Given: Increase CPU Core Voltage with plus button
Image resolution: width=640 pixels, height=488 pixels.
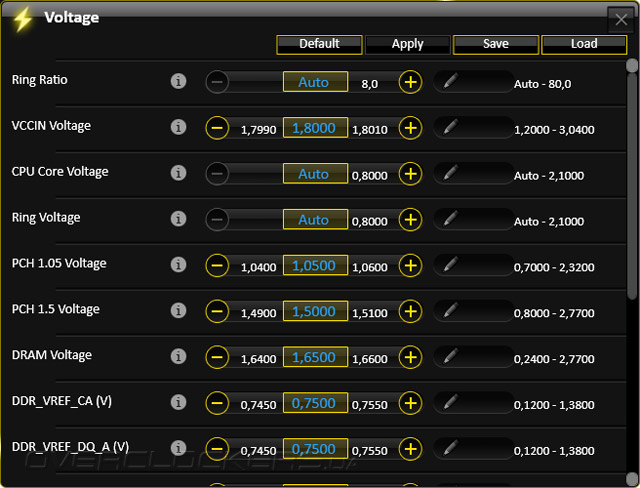Looking at the screenshot, I should [x=410, y=174].
